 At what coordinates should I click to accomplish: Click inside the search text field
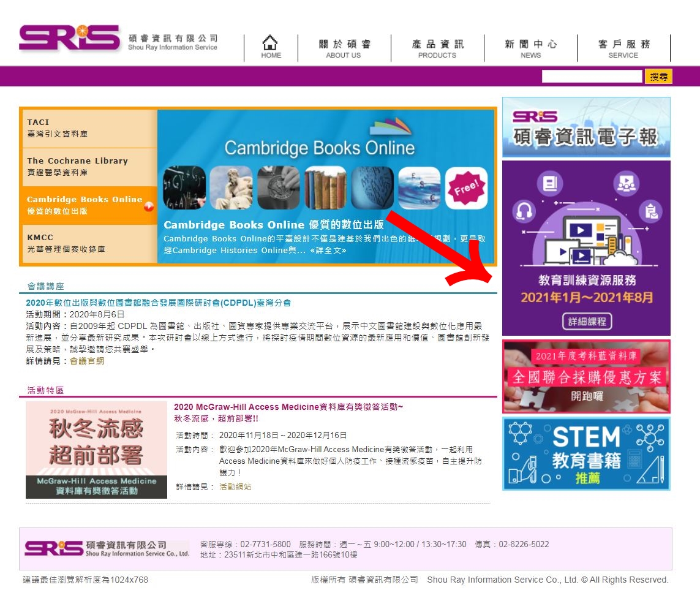point(592,77)
